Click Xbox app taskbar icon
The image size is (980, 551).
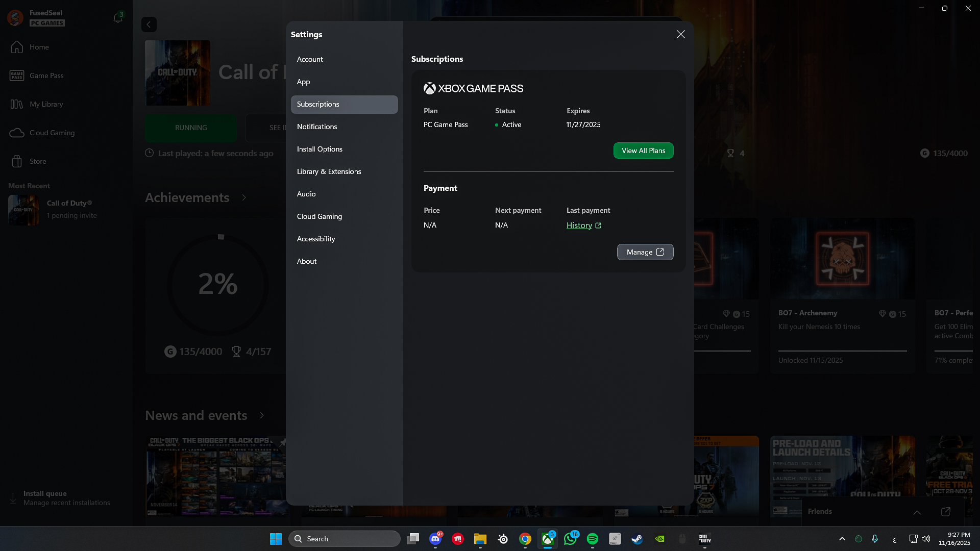click(x=548, y=539)
